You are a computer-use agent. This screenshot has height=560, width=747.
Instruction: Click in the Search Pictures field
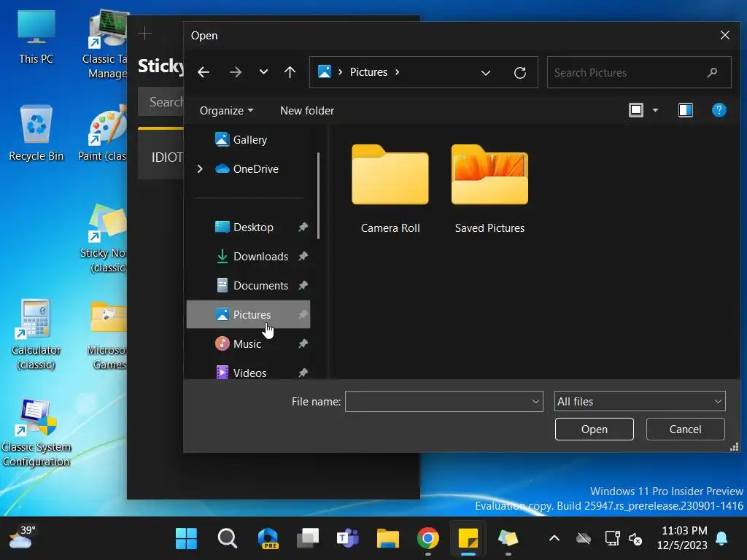point(639,72)
